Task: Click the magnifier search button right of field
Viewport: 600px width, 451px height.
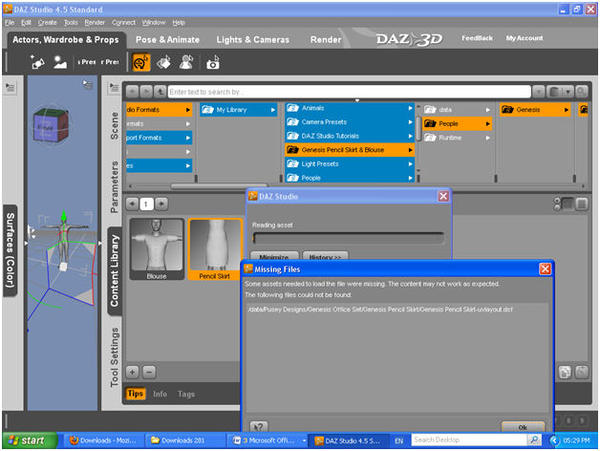Action: coord(582,92)
